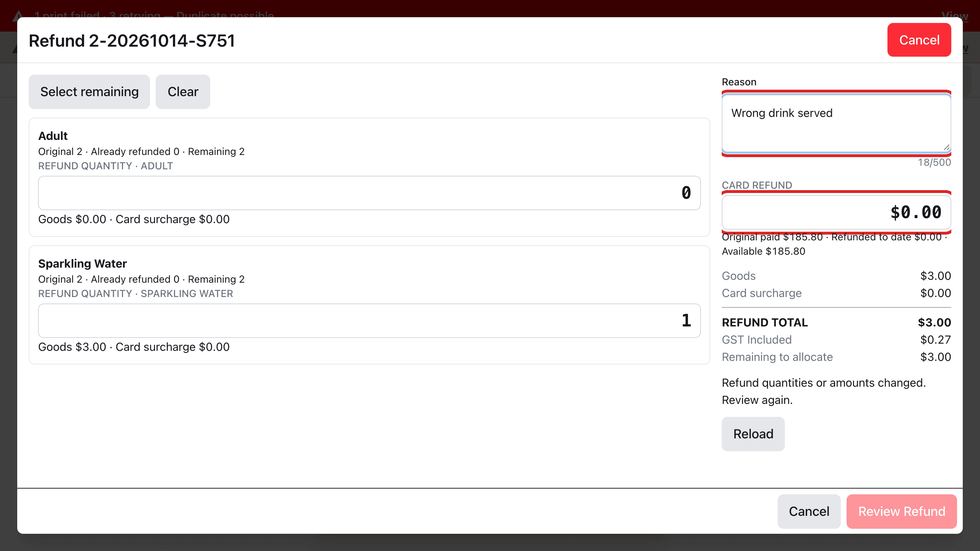Click the 'Remaining to allocate' label
The width and height of the screenshot is (980, 551).
(x=777, y=357)
